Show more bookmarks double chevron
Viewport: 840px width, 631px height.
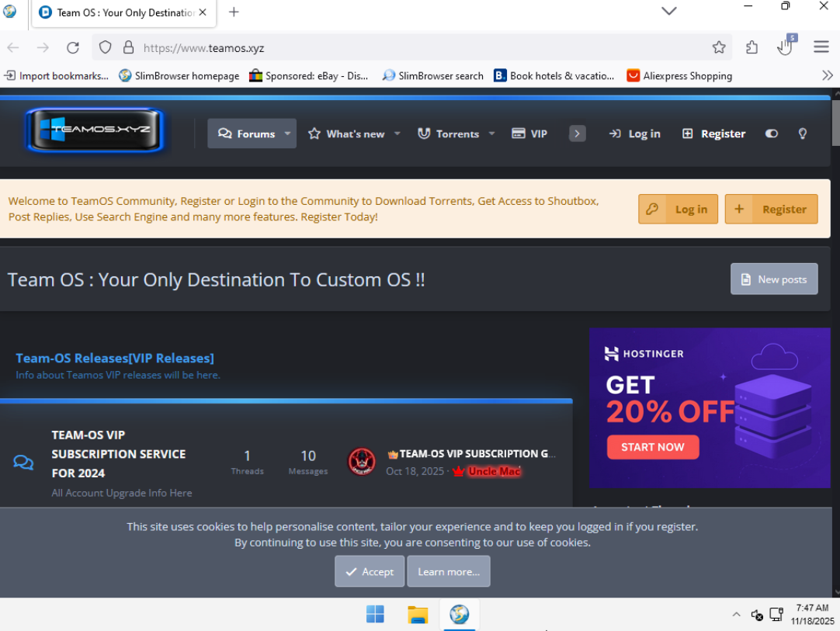827,75
